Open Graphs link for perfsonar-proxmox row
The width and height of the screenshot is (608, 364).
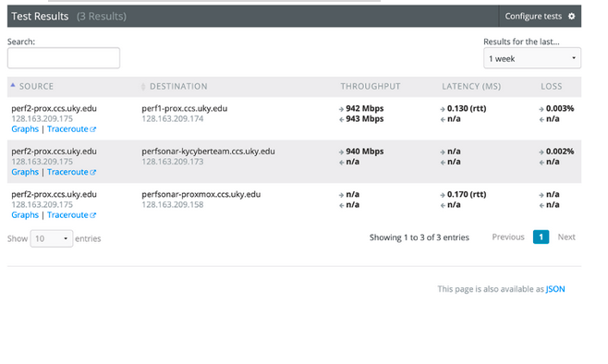[x=25, y=215]
